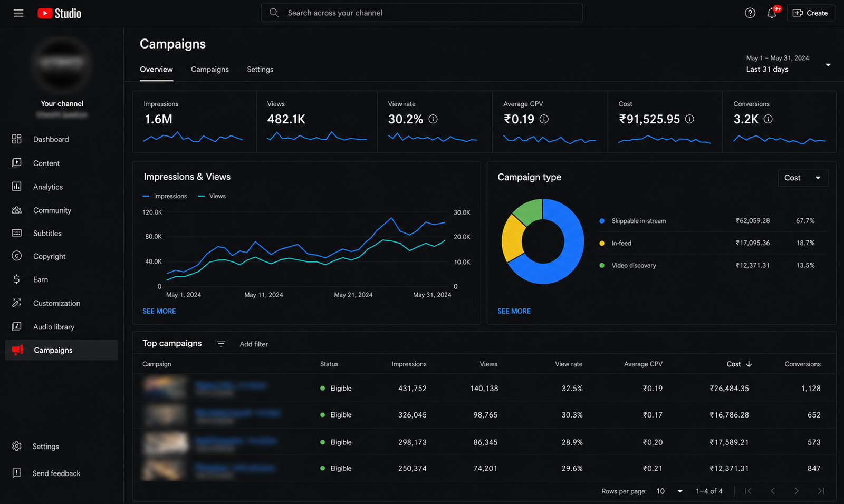Viewport: 844px width, 504px height.
Task: Sort table by Conversions column header
Action: [x=802, y=364]
